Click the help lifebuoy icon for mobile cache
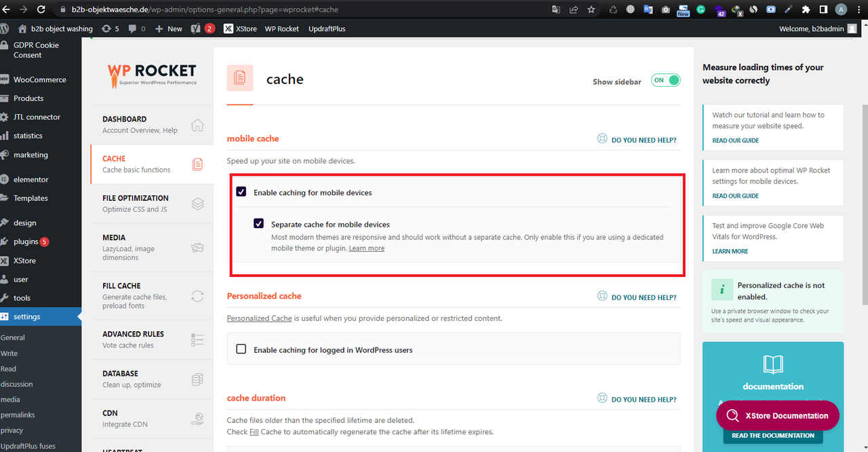868x452 pixels. tap(602, 139)
